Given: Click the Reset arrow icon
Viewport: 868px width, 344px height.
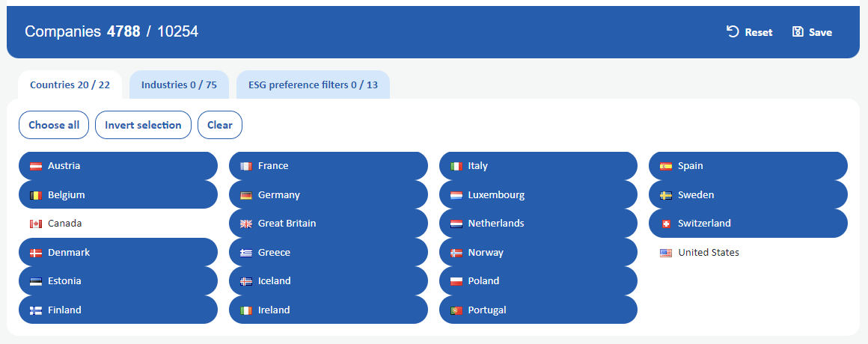Looking at the screenshot, I should 733,32.
